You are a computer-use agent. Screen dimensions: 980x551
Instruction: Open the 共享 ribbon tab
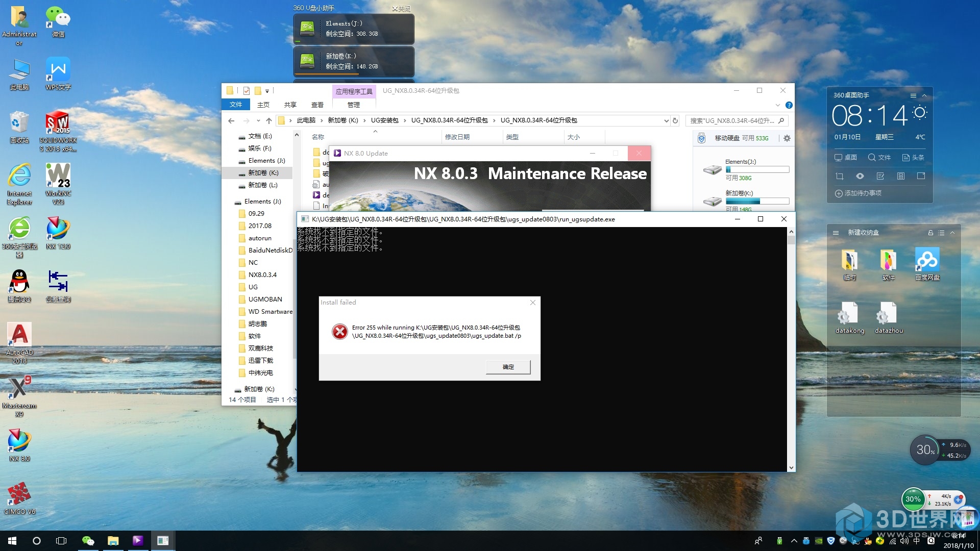[x=290, y=105]
